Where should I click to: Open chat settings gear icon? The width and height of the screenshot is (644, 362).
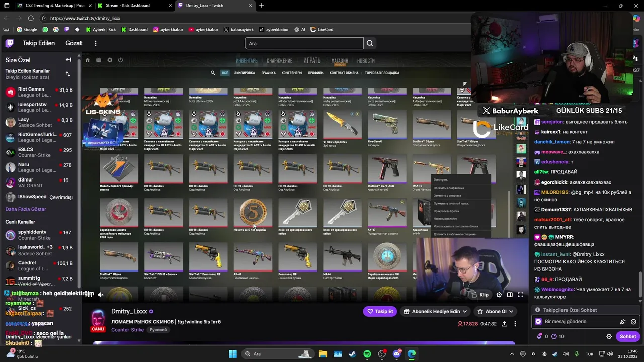[609, 336]
